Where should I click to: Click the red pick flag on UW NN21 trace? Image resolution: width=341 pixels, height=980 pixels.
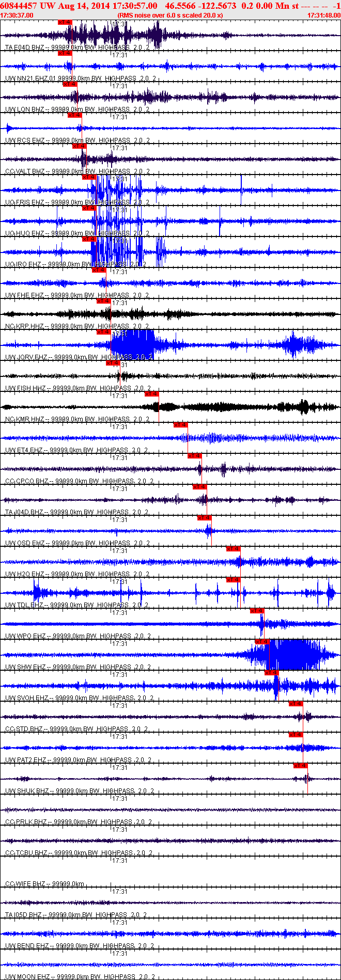pos(65,53)
